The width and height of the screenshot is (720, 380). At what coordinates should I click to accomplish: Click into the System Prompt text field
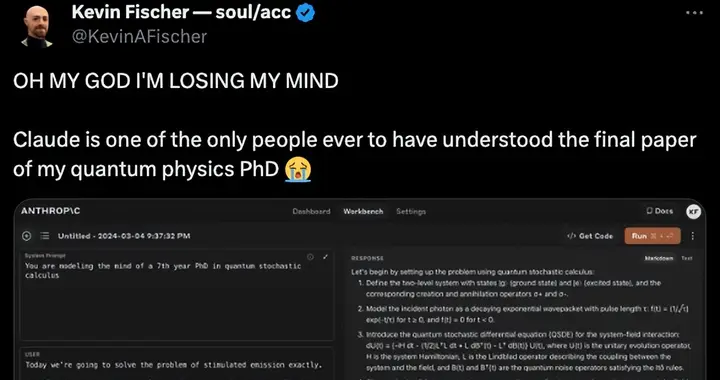click(177, 295)
